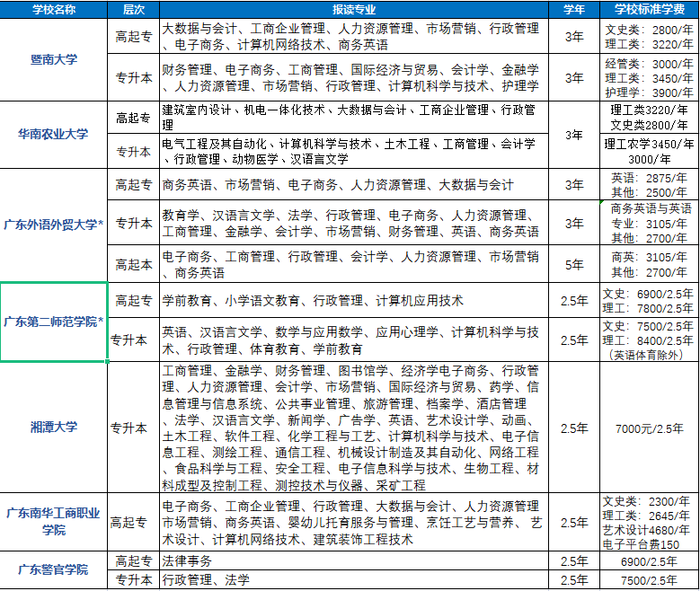Select the 高起本 level cell
Image resolution: width=700 pixels, height=591 pixels.
[134, 265]
